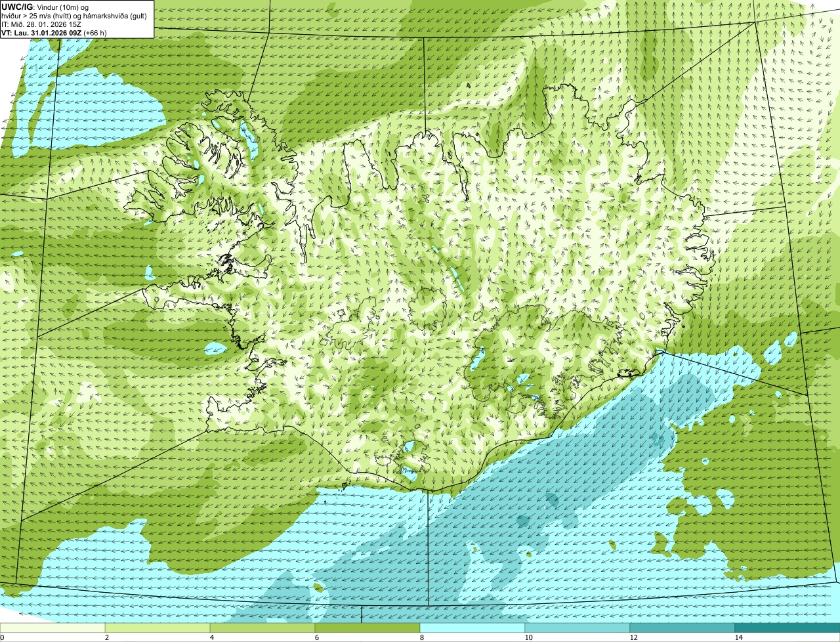Click the 0–2 palest cream legend swatch
The height and width of the screenshot is (642, 840).
pos(52,628)
